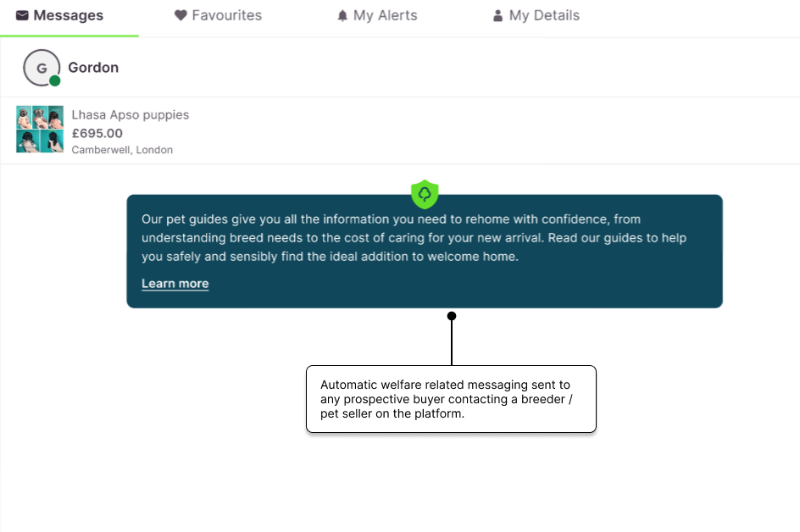Click the green shield welfare icon
This screenshot has height=532, width=800.
tap(425, 194)
